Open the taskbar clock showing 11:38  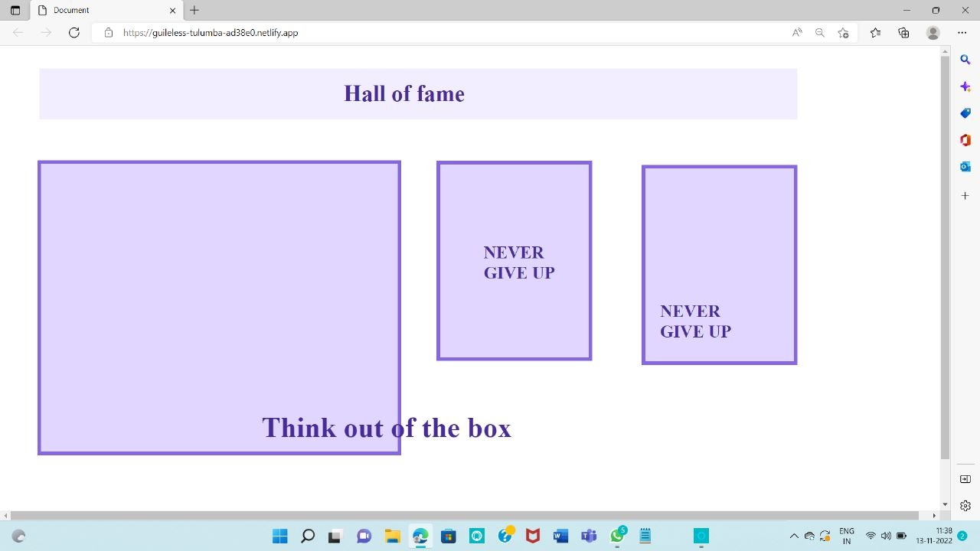934,536
